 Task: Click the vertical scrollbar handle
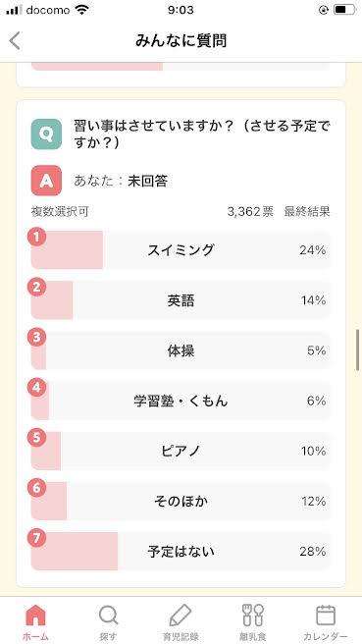tap(358, 349)
